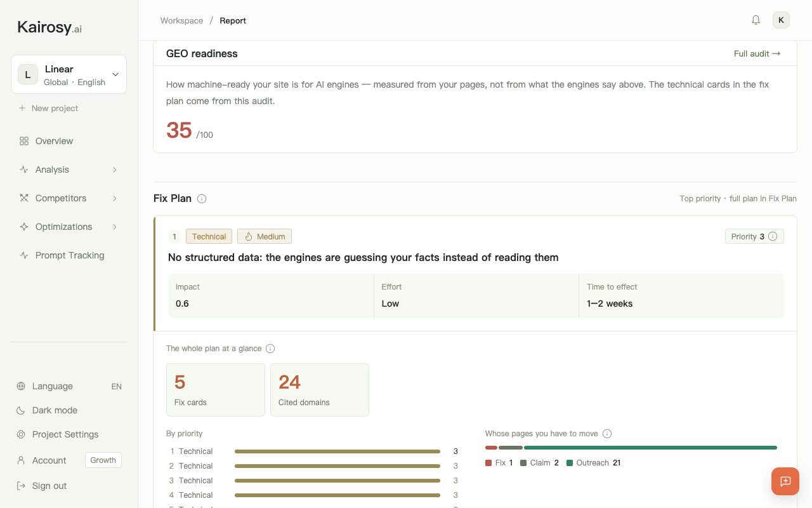Screen dimensions: 812x508
Task: Click the Kairosy.ai logo
Action: pos(49,27)
